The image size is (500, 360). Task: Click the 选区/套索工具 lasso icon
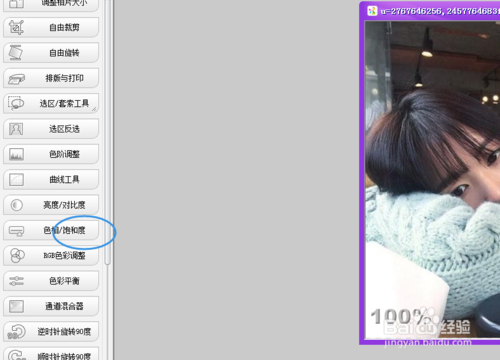(x=16, y=103)
